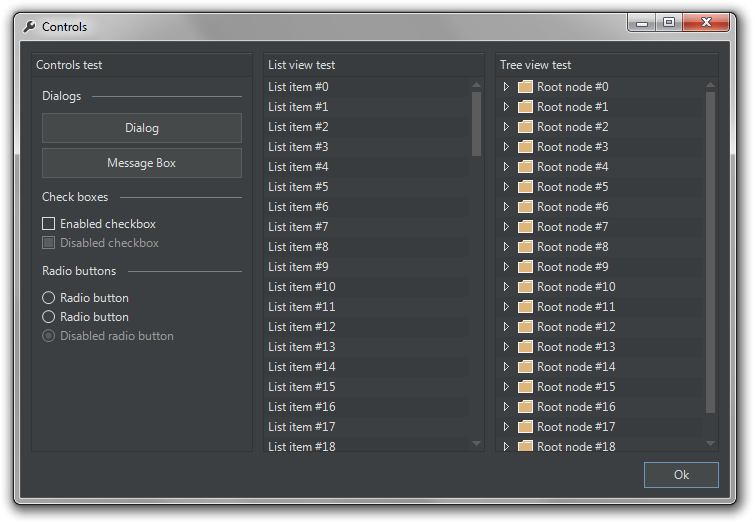
Task: Click the wrench icon in the title bar
Action: (29, 26)
